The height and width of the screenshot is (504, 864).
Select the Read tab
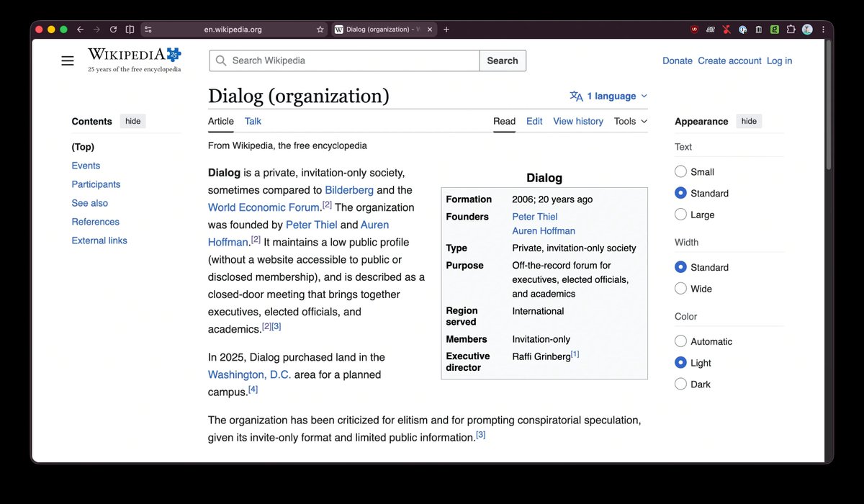tap(504, 121)
